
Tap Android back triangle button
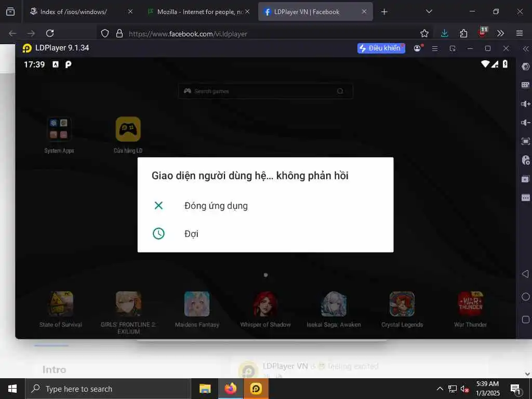[526, 274]
